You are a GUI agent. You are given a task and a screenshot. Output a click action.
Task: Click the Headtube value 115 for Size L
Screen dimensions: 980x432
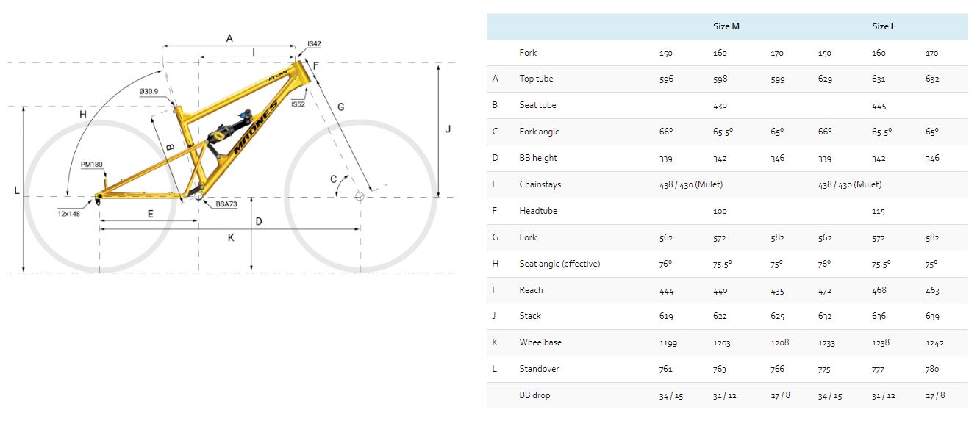(x=879, y=212)
